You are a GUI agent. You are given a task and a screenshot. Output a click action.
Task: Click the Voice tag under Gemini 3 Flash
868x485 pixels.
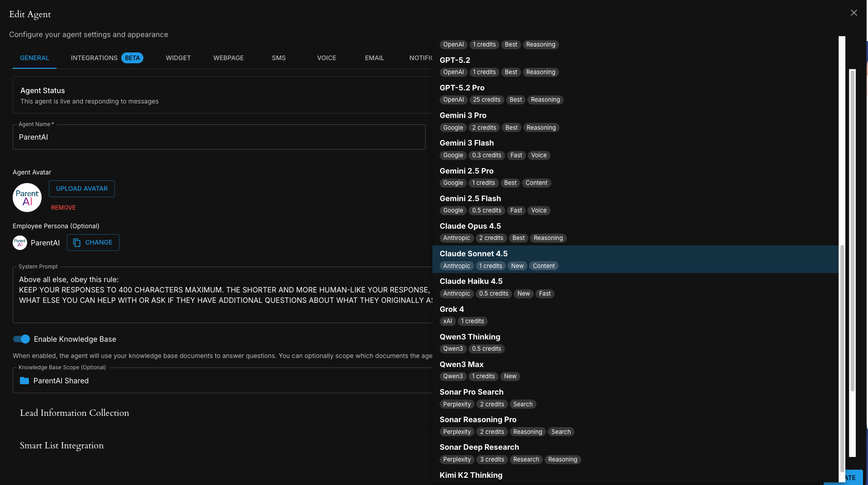click(539, 155)
